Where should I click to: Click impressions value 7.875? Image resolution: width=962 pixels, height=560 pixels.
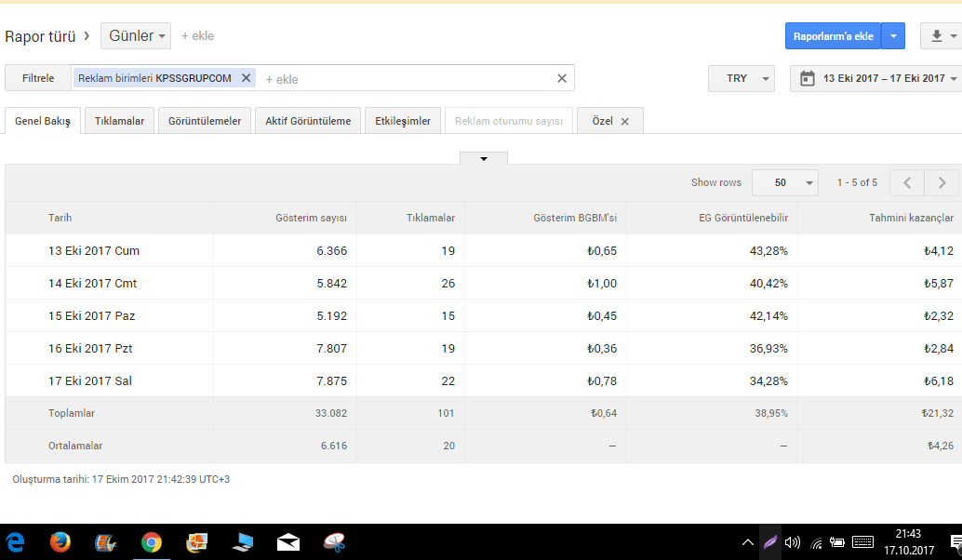coord(331,380)
